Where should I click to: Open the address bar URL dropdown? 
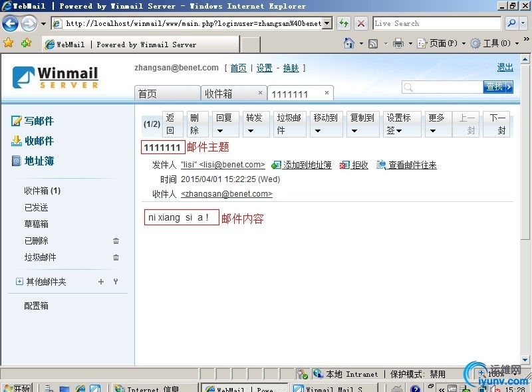pyautogui.click(x=327, y=23)
